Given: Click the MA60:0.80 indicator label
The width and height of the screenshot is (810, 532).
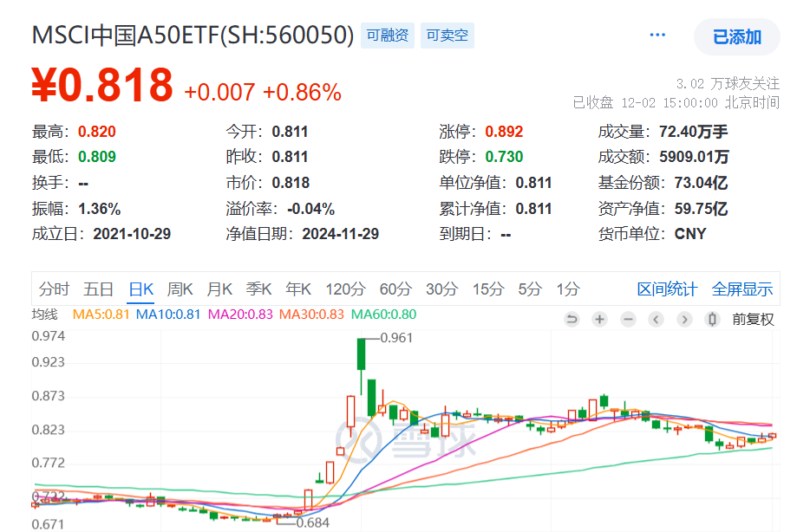Looking at the screenshot, I should point(383,315).
